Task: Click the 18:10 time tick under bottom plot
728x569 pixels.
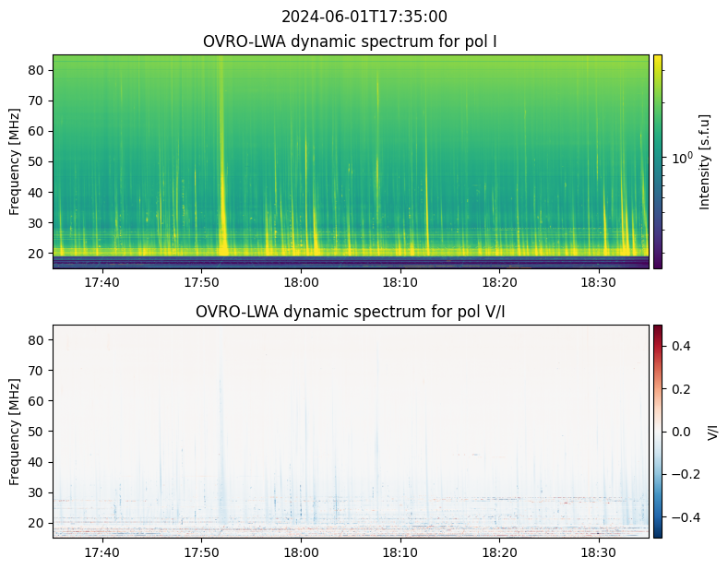Action: [x=400, y=552]
